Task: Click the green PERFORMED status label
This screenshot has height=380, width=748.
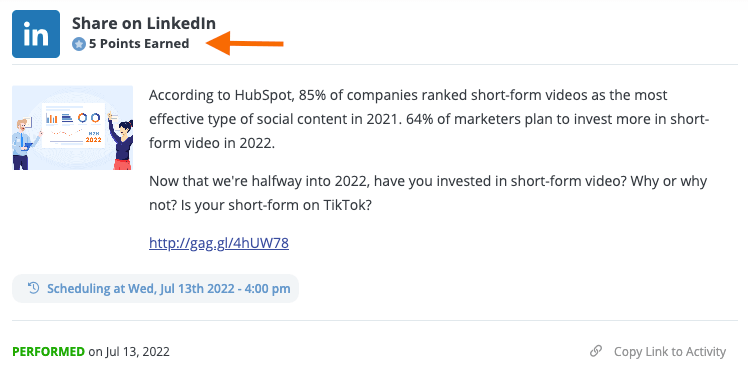Action: (48, 352)
